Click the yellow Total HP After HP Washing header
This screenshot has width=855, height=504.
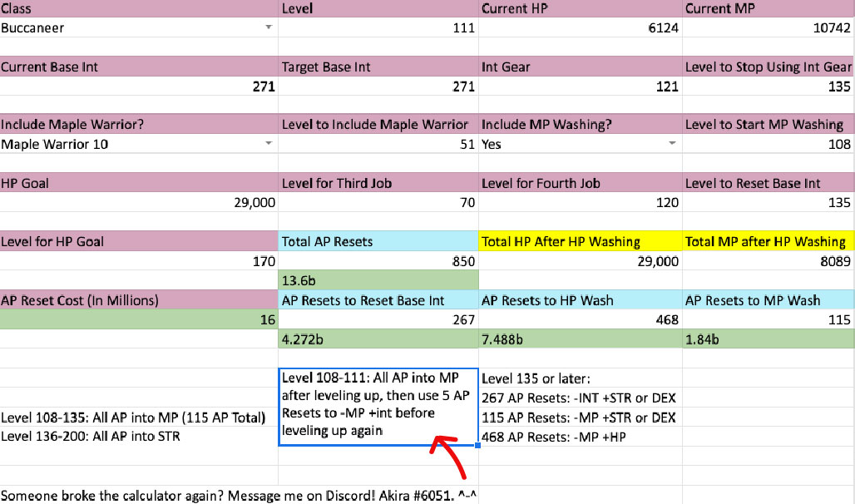[581, 242]
